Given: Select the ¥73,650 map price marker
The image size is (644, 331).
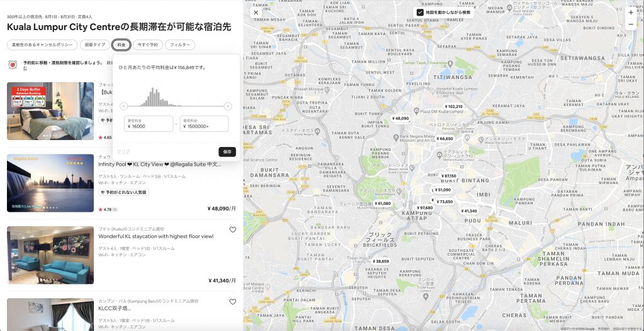Looking at the screenshot, I should click(445, 202).
